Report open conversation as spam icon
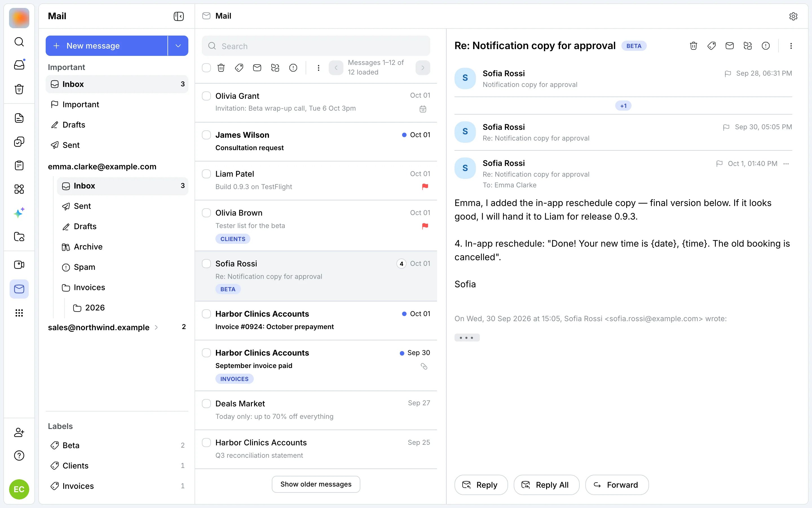The width and height of the screenshot is (812, 508). [766, 46]
